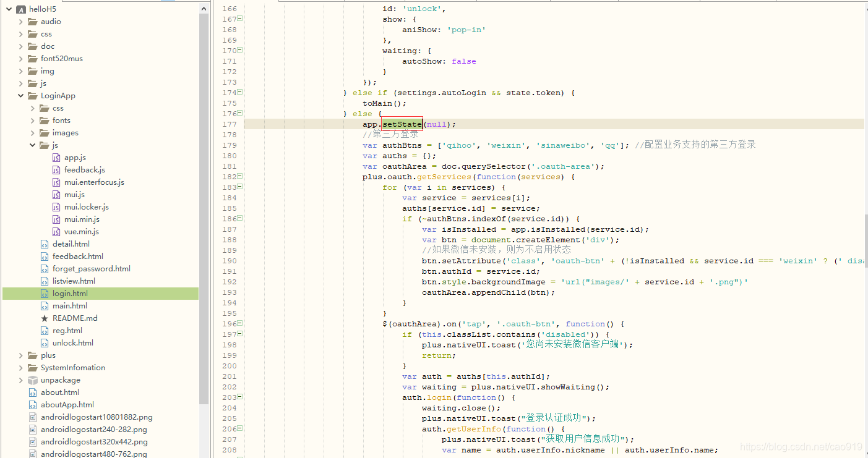Collapse the LoginApp folder
The width and height of the screenshot is (868, 458).
pos(20,96)
